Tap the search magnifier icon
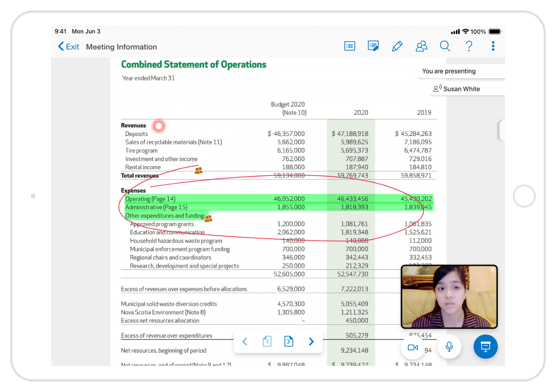This screenshot has width=556, height=392. (445, 46)
